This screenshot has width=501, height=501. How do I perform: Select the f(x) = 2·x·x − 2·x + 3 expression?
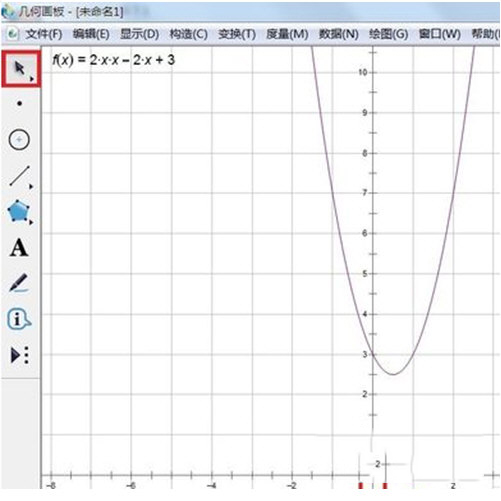tap(113, 60)
